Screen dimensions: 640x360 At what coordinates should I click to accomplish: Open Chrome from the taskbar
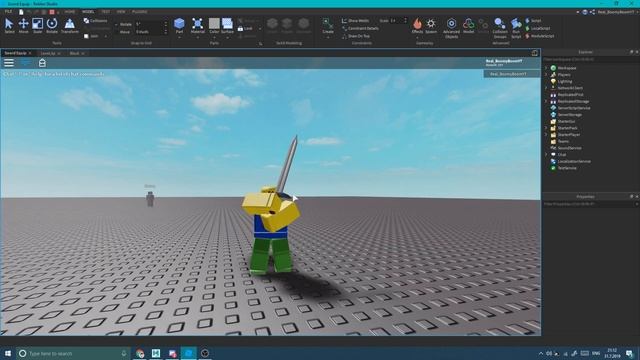[x=140, y=353]
